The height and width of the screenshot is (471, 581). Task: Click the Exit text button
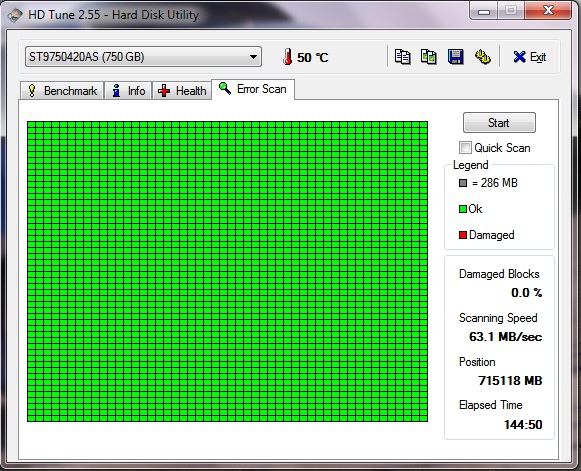coord(538,57)
